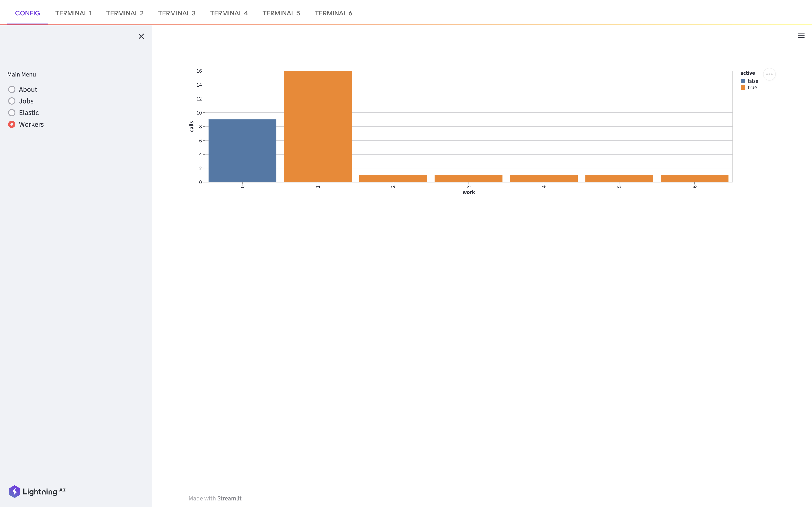Click the blue bar for work 0
This screenshot has height=507, width=812.
tap(242, 151)
